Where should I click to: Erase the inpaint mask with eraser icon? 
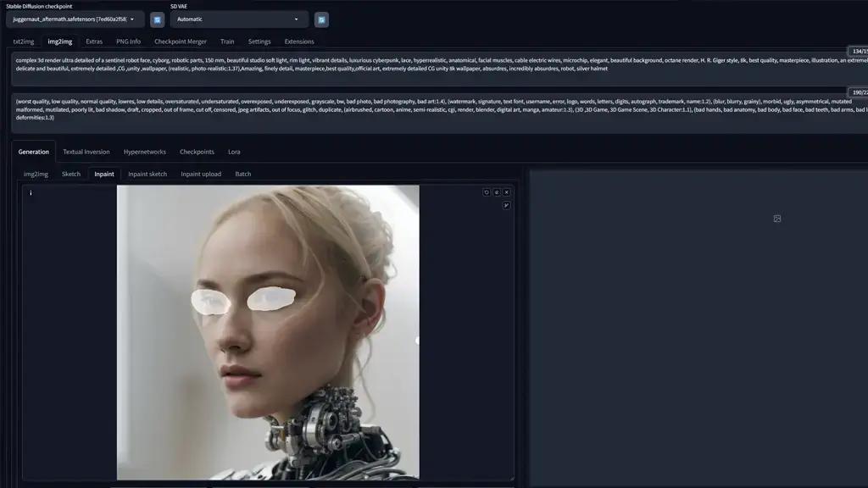coord(497,192)
